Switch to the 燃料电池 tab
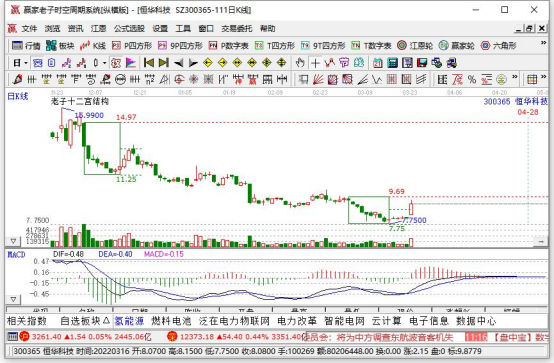 tap(171, 321)
